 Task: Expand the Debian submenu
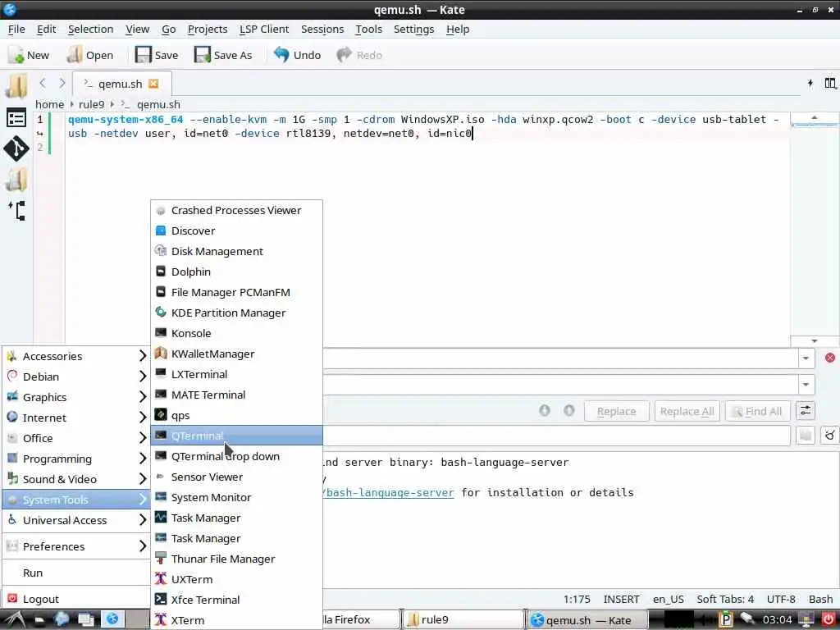tap(76, 377)
